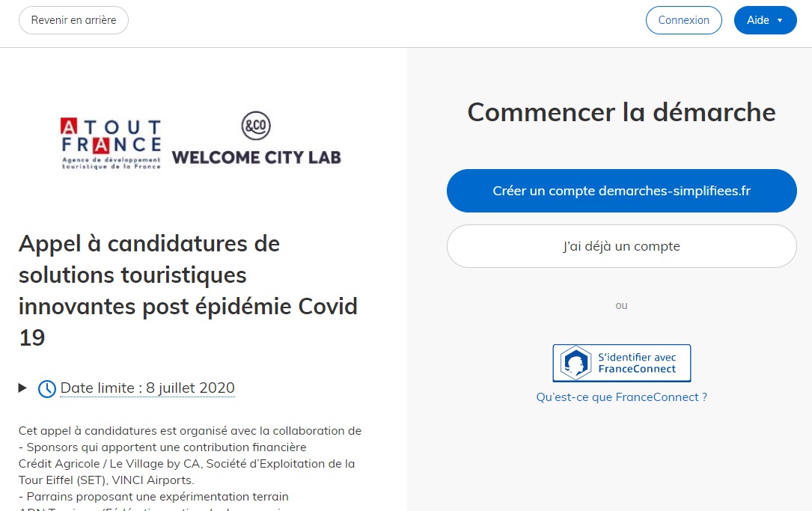Image resolution: width=812 pixels, height=511 pixels.
Task: Click the 'Appel à candidatures' procedure title
Action: click(x=188, y=290)
